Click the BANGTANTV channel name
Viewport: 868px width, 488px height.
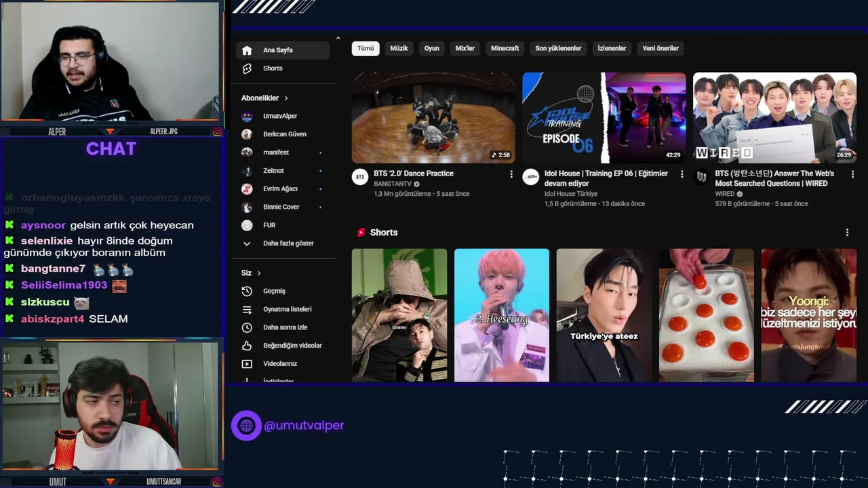click(x=393, y=184)
